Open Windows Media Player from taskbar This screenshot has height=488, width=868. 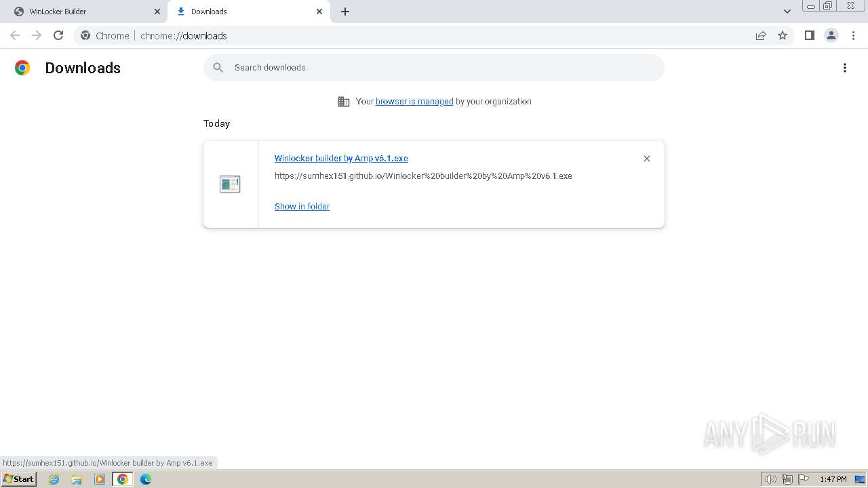[x=100, y=479]
